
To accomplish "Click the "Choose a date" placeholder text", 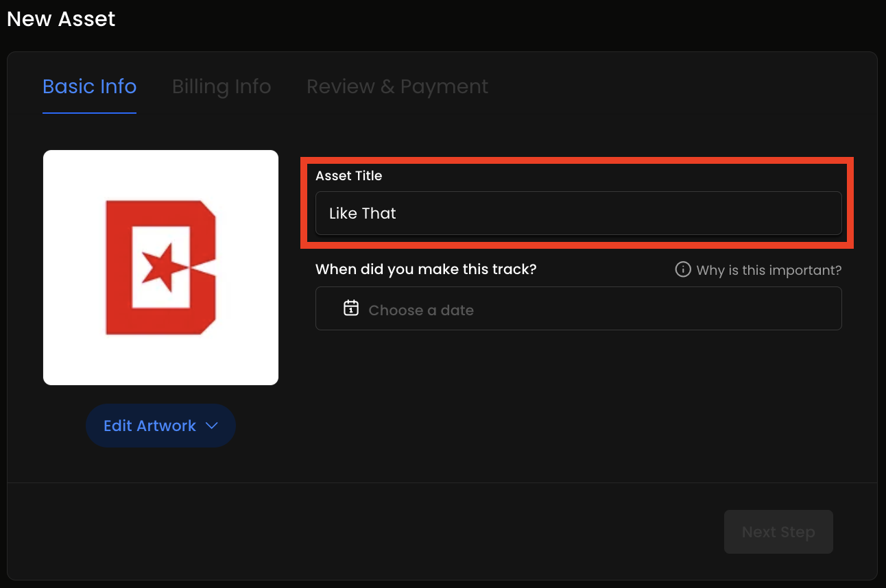I will point(421,310).
